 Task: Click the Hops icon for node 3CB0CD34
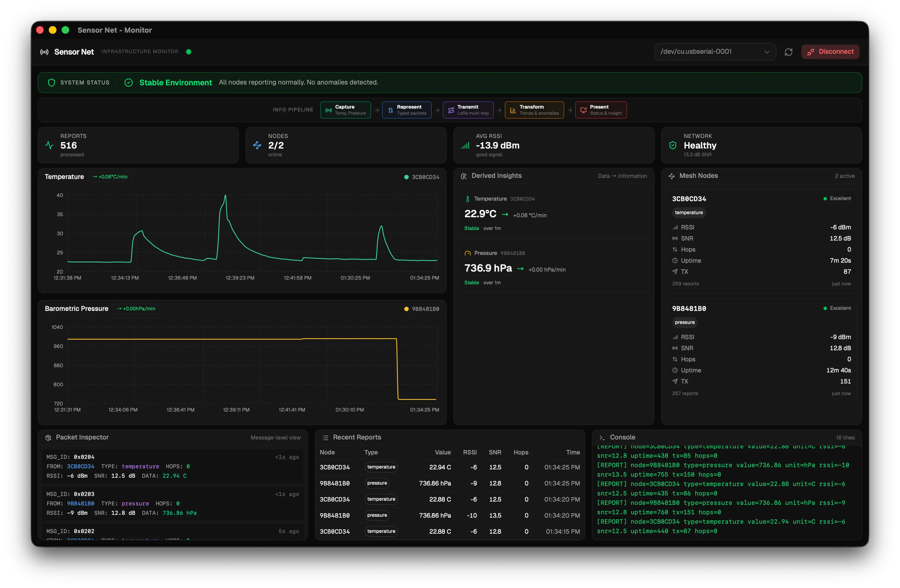coord(675,250)
